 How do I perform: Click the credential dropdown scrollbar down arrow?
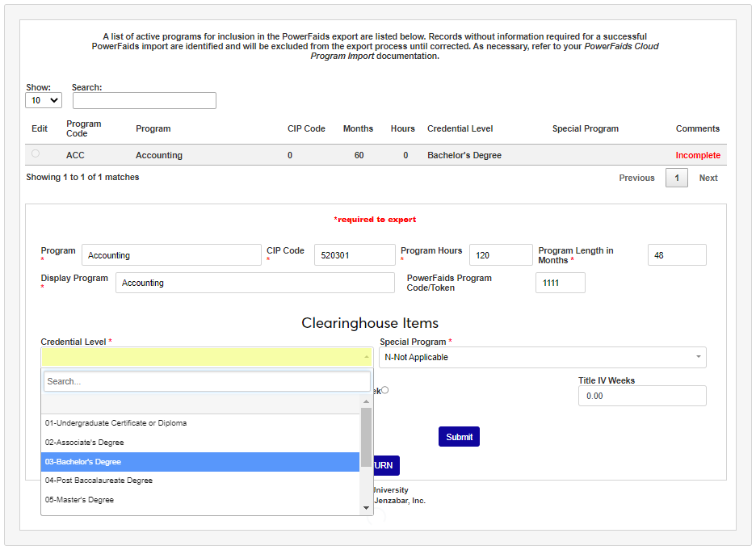(x=367, y=508)
